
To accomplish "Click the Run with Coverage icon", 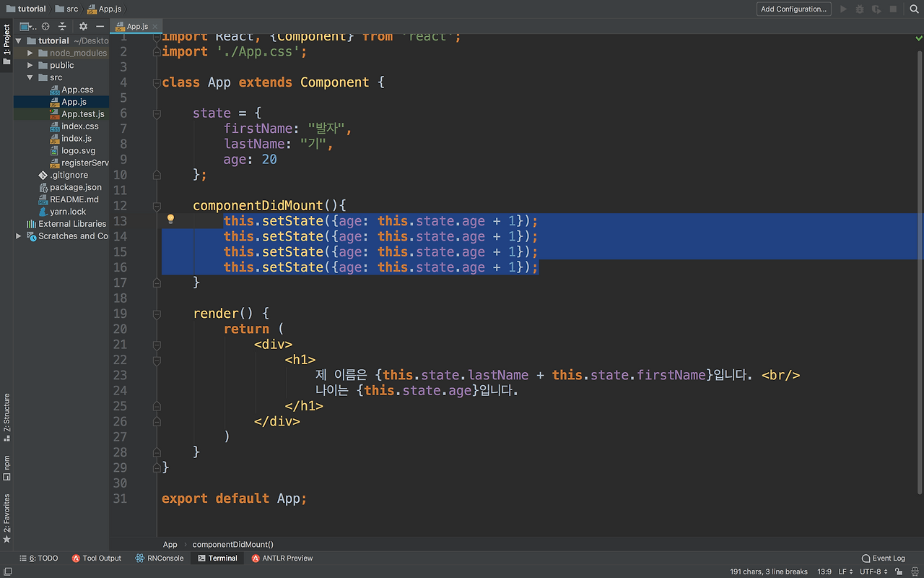I will (876, 9).
